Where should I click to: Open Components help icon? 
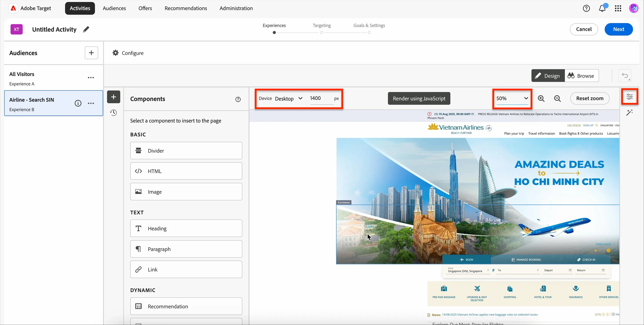[238, 99]
